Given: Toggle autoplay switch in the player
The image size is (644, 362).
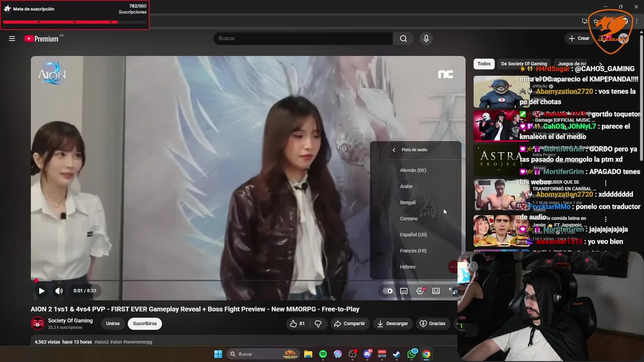Looking at the screenshot, I should (x=387, y=291).
